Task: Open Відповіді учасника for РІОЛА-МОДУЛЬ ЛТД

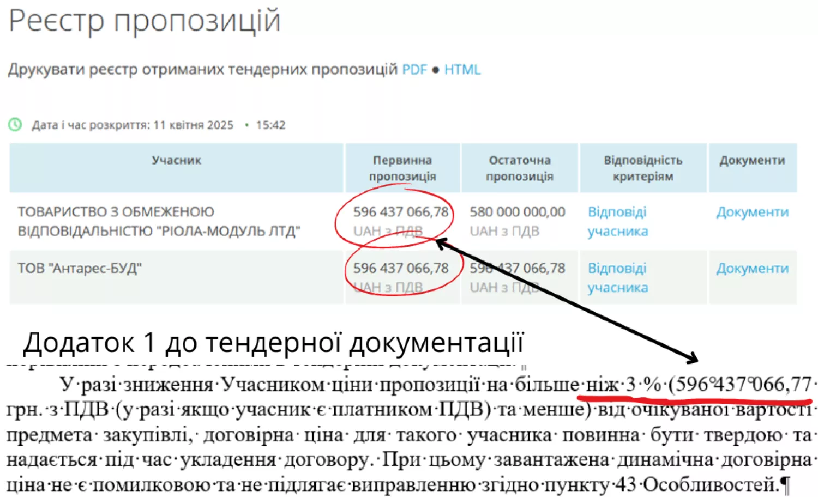Action: (617, 221)
